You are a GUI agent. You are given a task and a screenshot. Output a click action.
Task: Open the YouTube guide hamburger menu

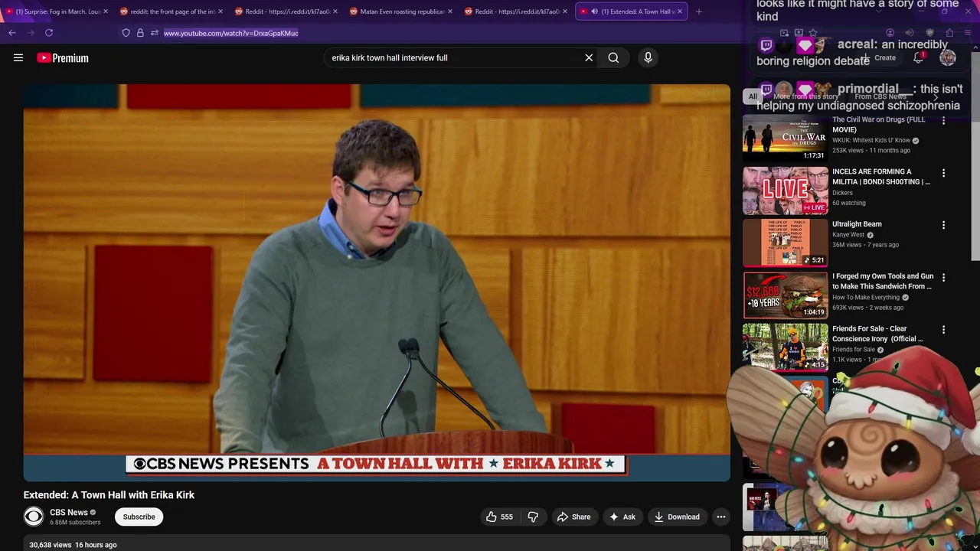tap(18, 57)
